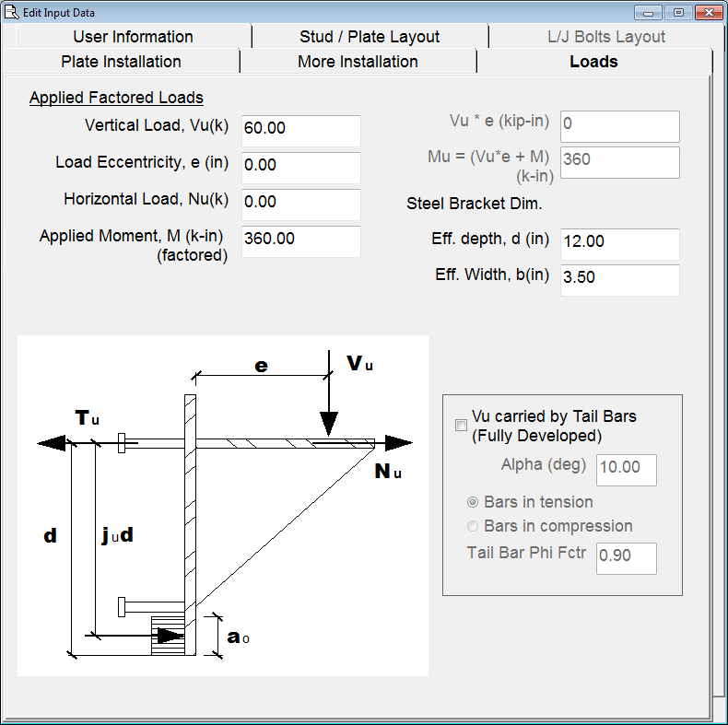The width and height of the screenshot is (728, 725).
Task: Choose Bars in compression option
Action: (x=474, y=526)
